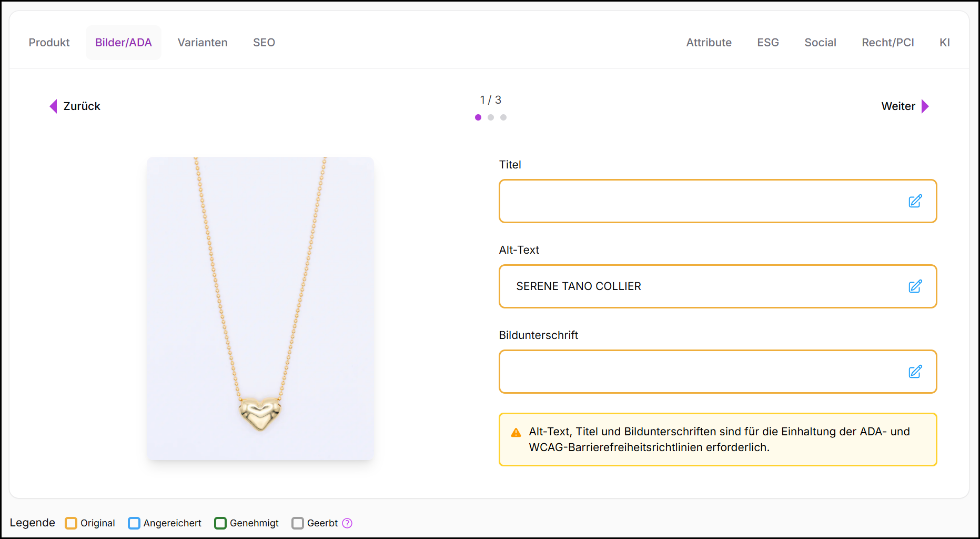Viewport: 980px width, 539px height.
Task: Click the edit icon in Titel field
Action: [x=915, y=201]
